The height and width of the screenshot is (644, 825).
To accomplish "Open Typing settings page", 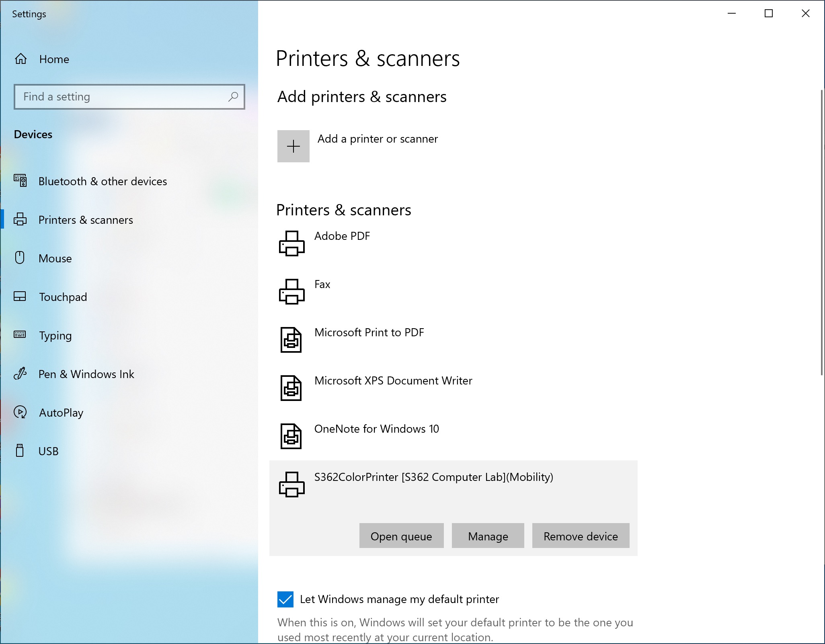I will point(55,335).
